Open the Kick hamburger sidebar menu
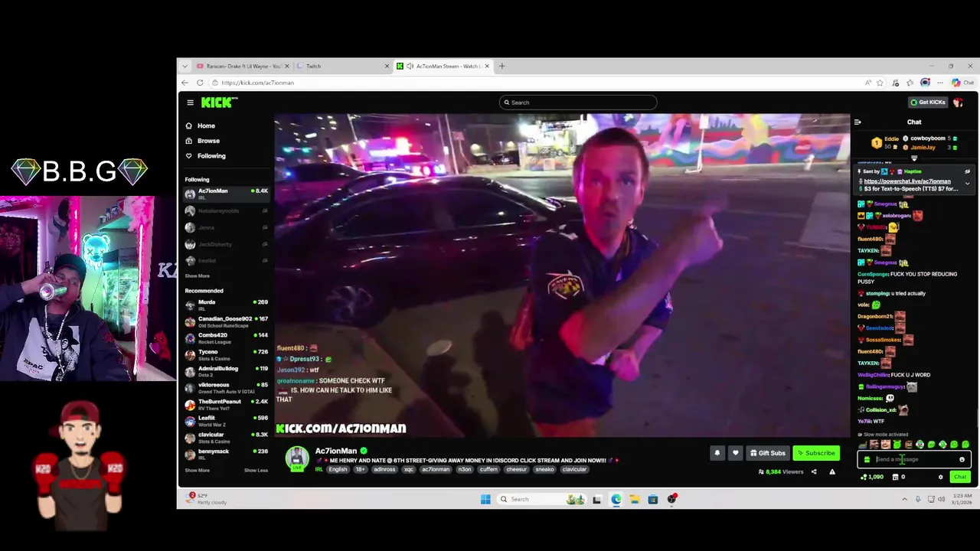 (190, 103)
